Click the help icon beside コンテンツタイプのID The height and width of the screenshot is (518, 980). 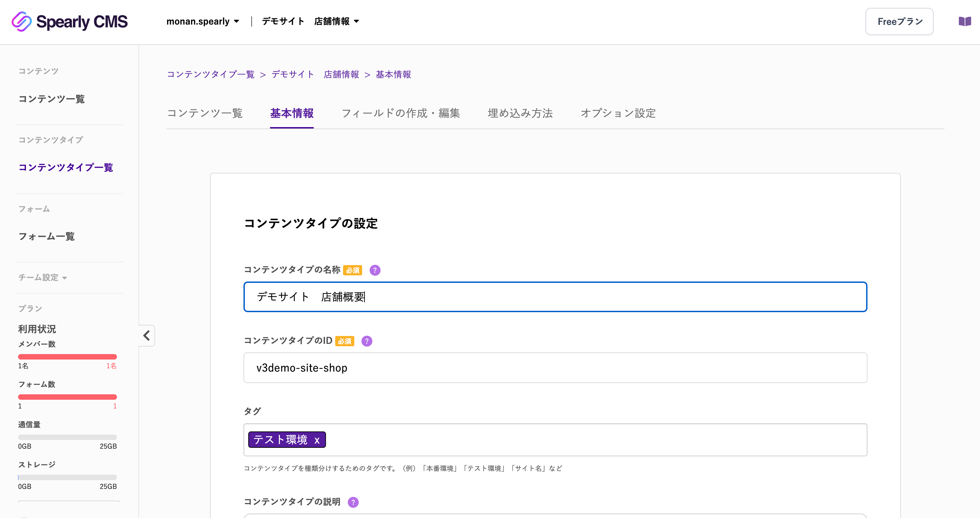pos(366,341)
